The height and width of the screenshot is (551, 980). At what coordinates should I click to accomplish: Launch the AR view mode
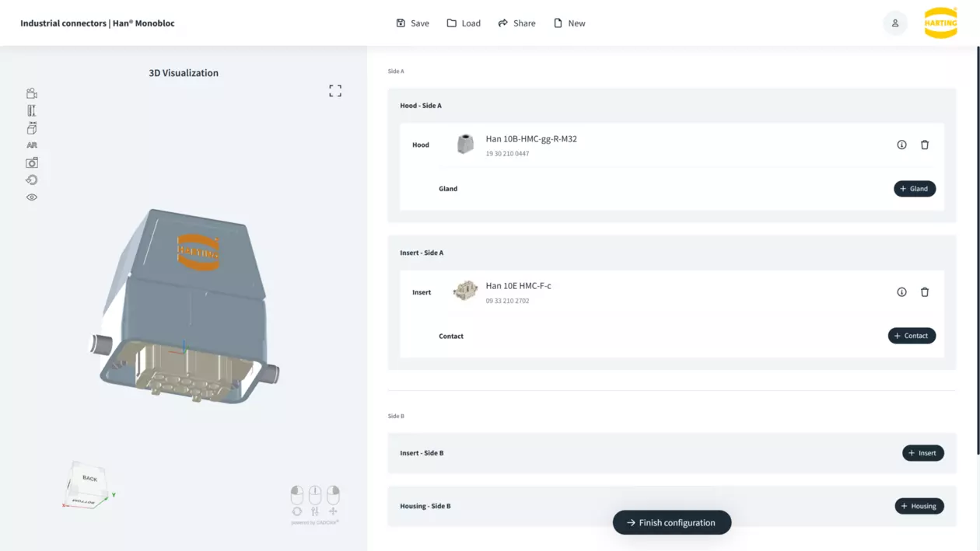(x=32, y=145)
